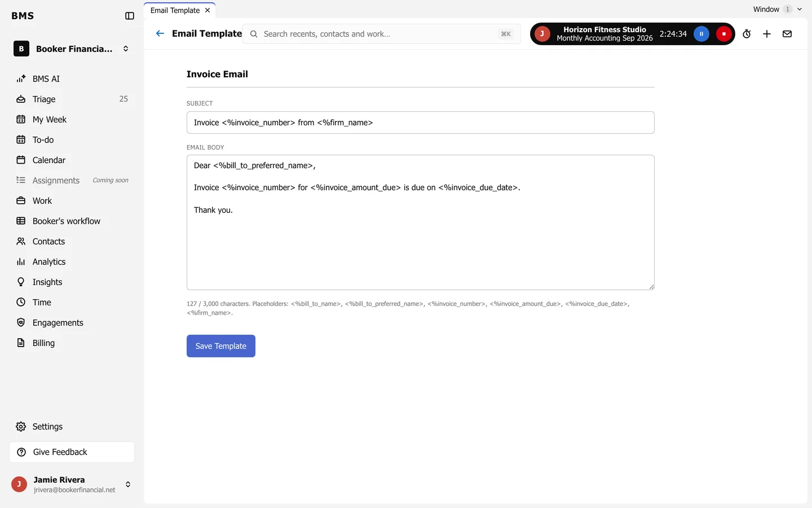Expand the Booker Financial workspace switcher
Screen dimensions: 812x508
(72, 49)
